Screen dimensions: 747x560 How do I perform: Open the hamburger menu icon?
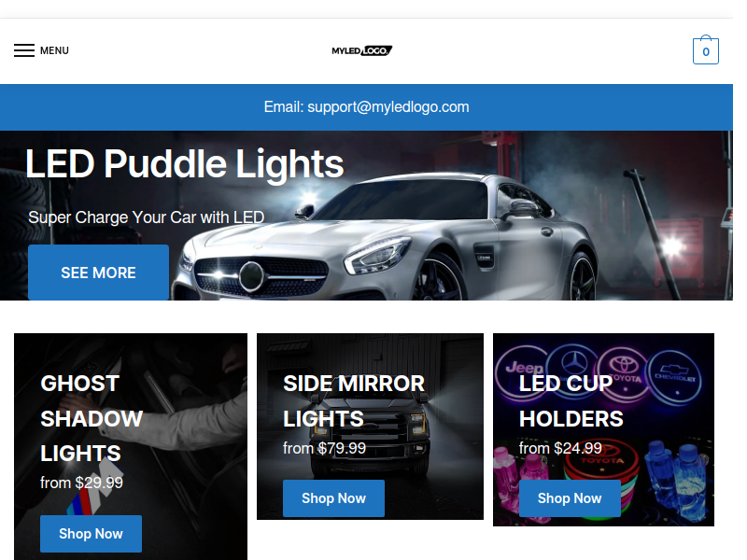pyautogui.click(x=24, y=50)
